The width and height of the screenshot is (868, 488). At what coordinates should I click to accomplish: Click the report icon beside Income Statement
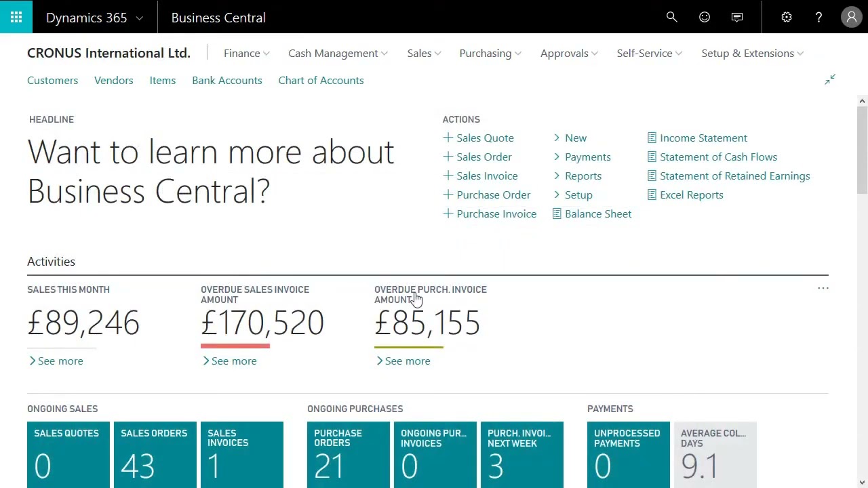(652, 138)
